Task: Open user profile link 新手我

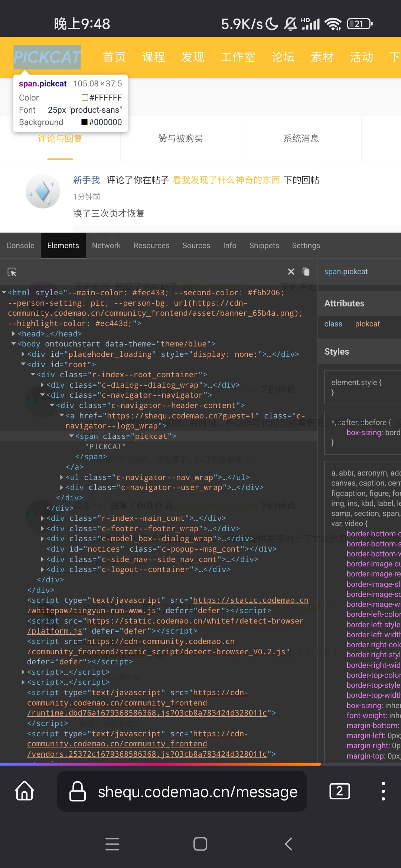Action: click(x=87, y=180)
